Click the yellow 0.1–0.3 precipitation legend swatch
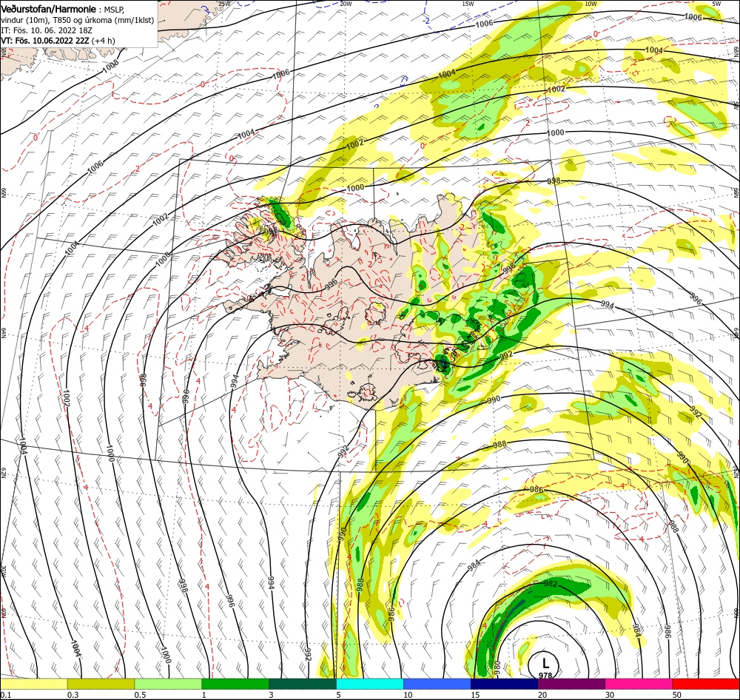Screen dimensions: 740x700 pyautogui.click(x=33, y=684)
